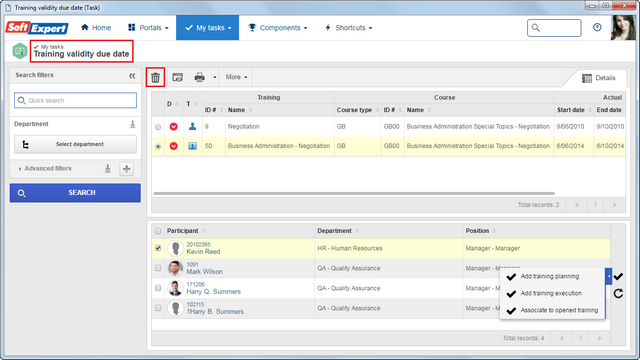Uncheck the Kevin Reed checkbox
Screen dimensions: 640x360
pos(158,248)
